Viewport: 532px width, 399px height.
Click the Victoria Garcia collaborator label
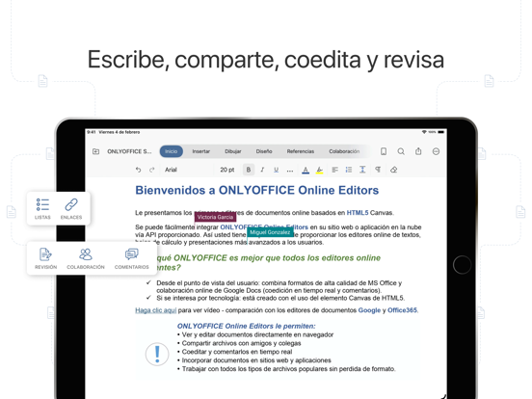pos(215,217)
